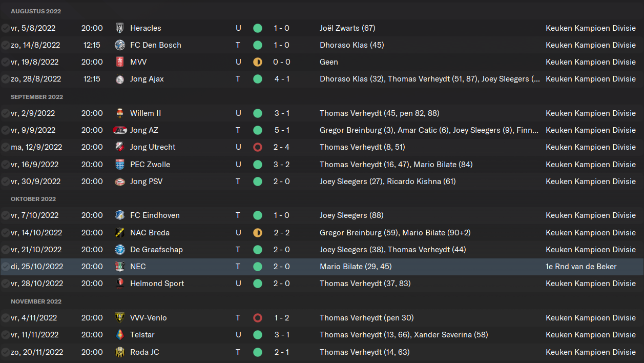Click the FC Den Bosch club badge

(x=120, y=45)
